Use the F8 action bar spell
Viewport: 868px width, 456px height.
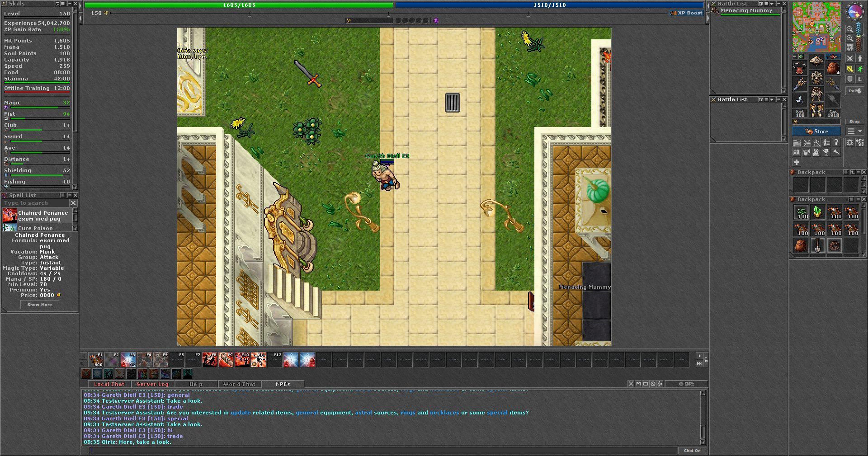[209, 360]
